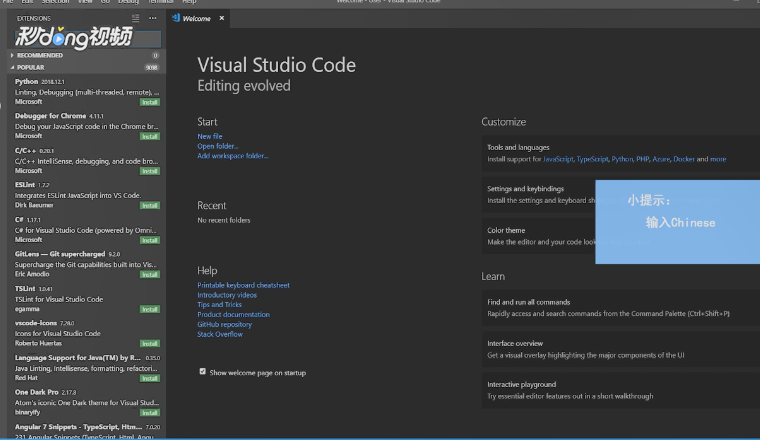Open the GitHub repository link
Image resolution: width=760 pixels, height=440 pixels.
point(224,324)
